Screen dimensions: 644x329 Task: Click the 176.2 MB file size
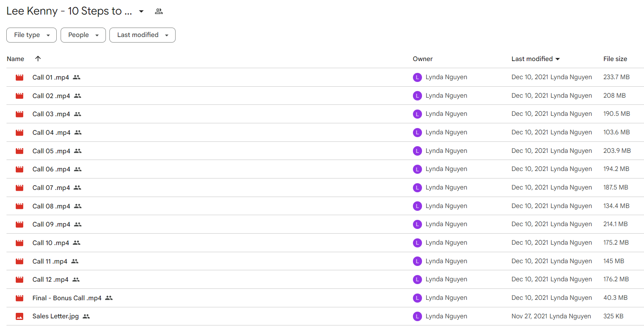click(616, 279)
